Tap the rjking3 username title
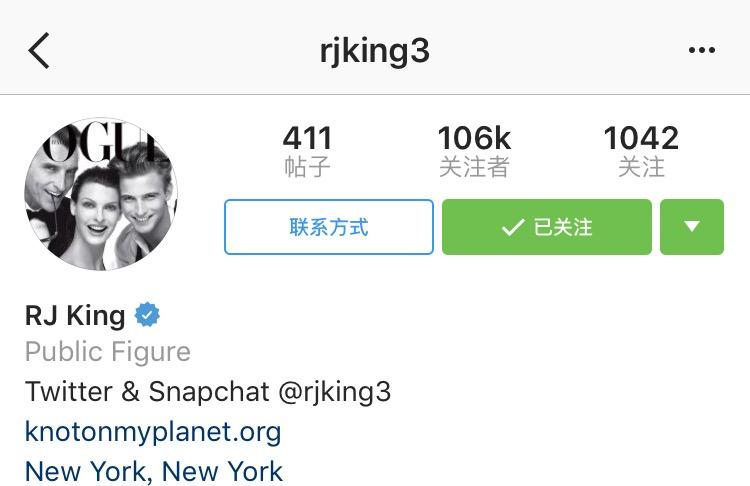The height and width of the screenshot is (486, 750). [x=375, y=51]
